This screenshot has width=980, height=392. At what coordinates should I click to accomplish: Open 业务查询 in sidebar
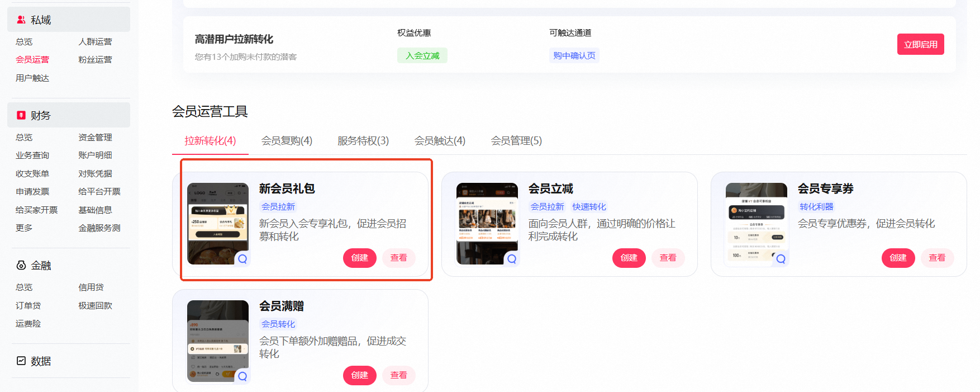point(32,155)
